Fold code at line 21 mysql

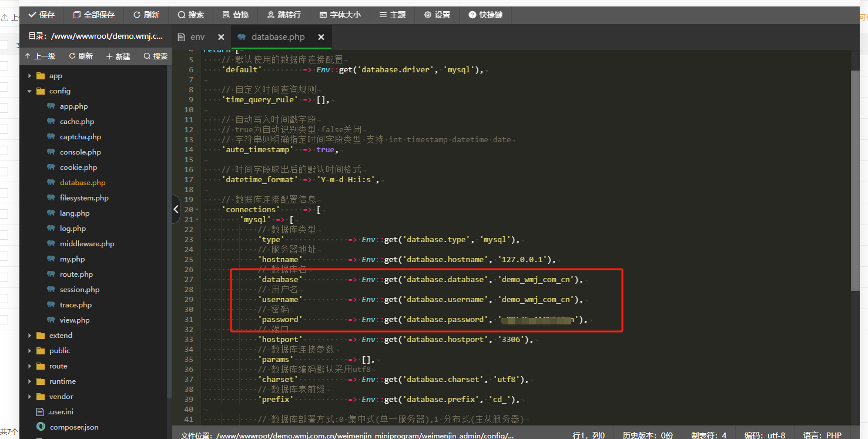[x=198, y=220]
